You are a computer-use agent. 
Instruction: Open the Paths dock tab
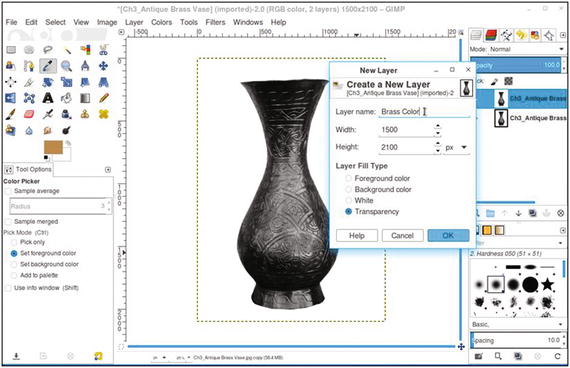click(506, 35)
